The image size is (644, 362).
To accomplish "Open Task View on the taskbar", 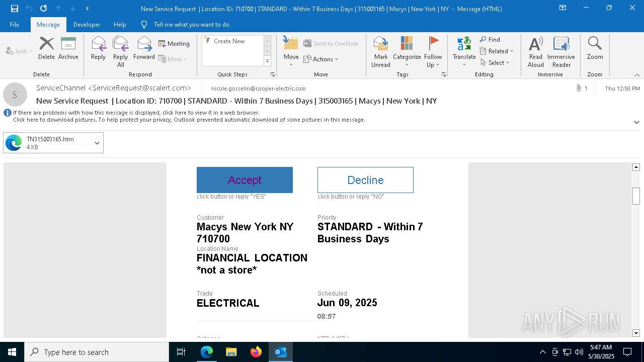I will point(181,352).
